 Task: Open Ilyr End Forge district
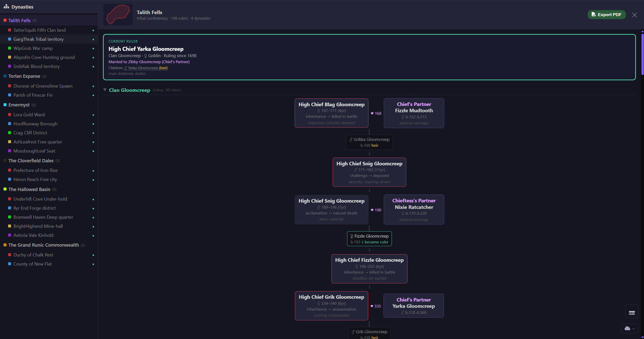(49, 208)
